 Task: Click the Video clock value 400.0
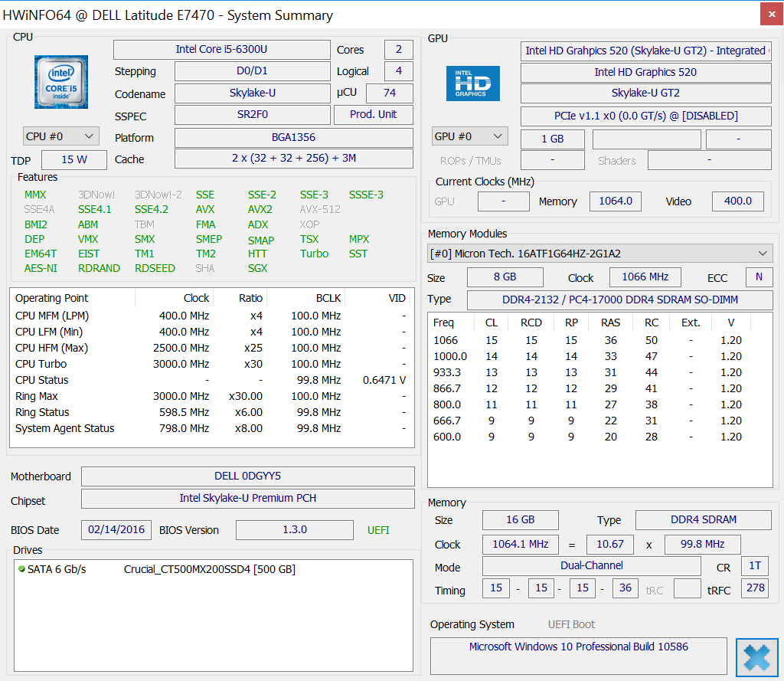[738, 201]
